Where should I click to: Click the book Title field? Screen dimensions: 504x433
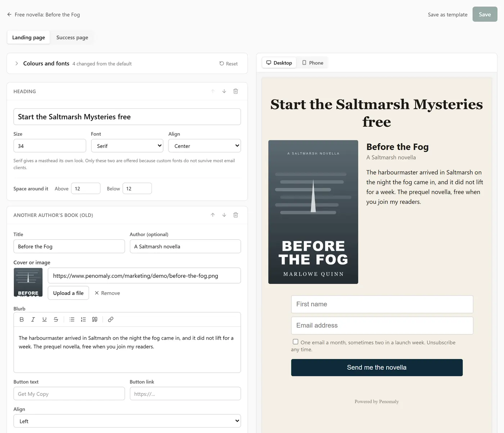69,247
